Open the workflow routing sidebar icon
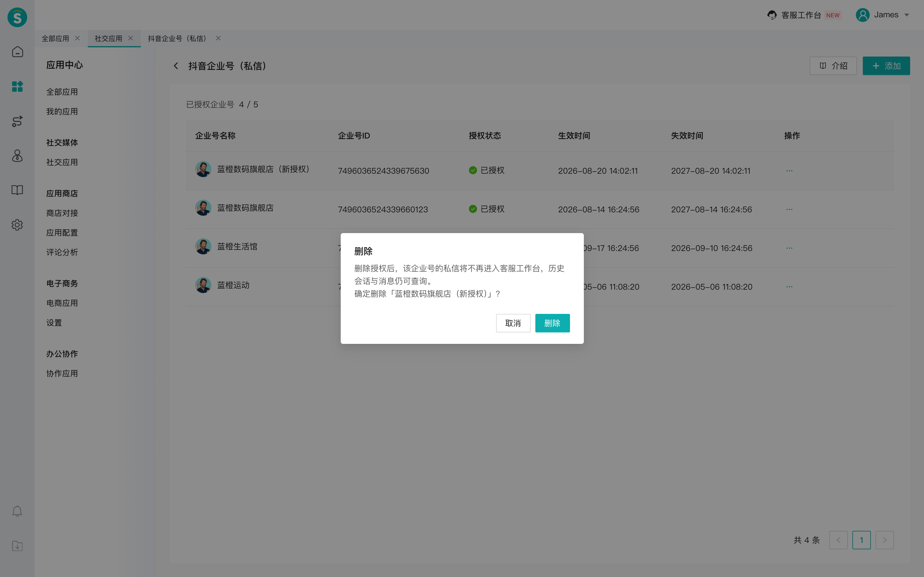 tap(17, 121)
